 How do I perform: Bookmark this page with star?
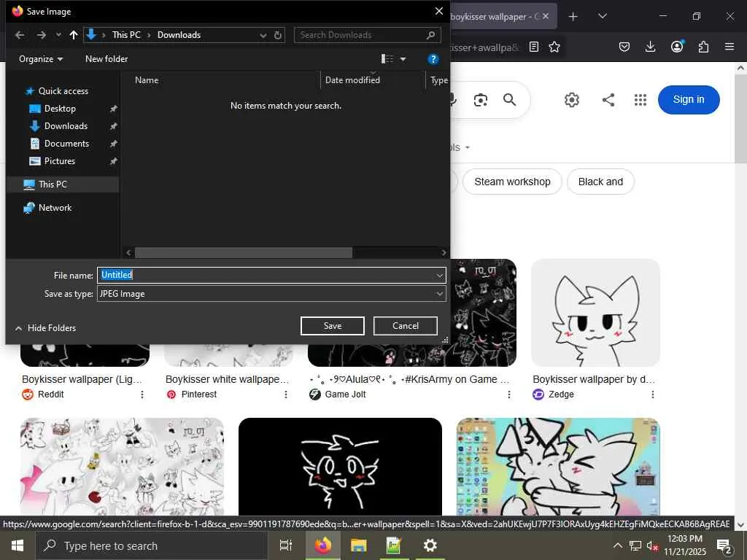click(554, 47)
